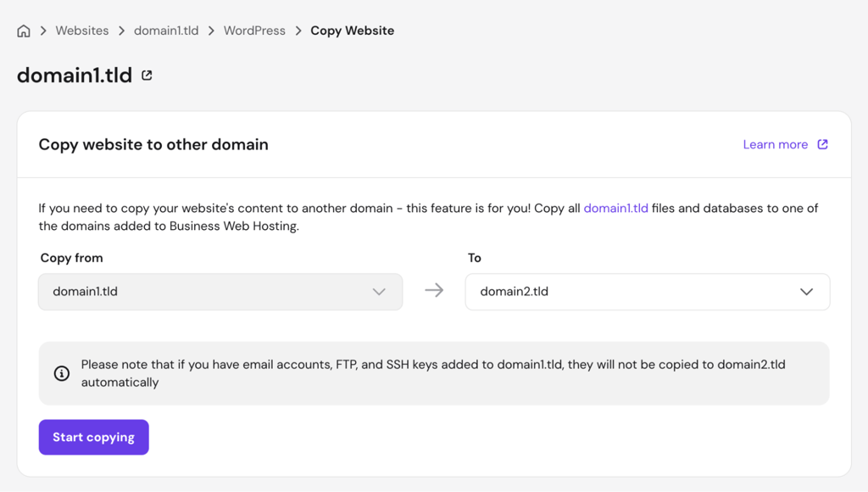Click domain1.tld link in description text

click(615, 209)
